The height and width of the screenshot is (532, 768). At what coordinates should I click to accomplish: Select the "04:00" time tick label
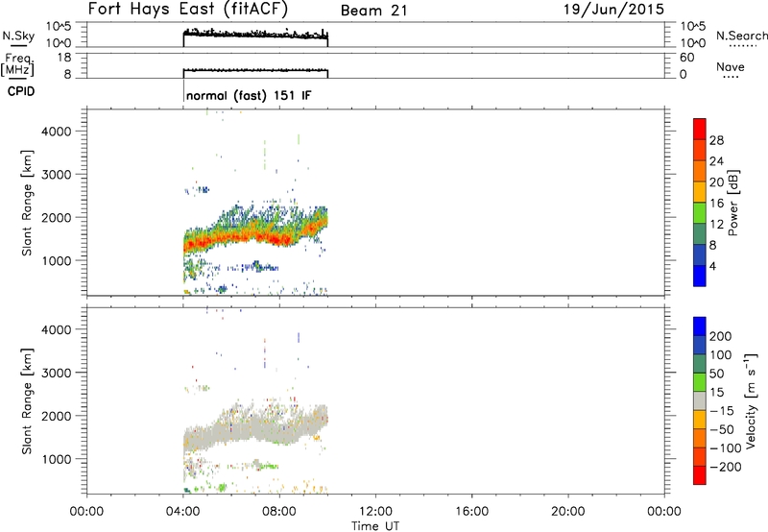tap(182, 512)
